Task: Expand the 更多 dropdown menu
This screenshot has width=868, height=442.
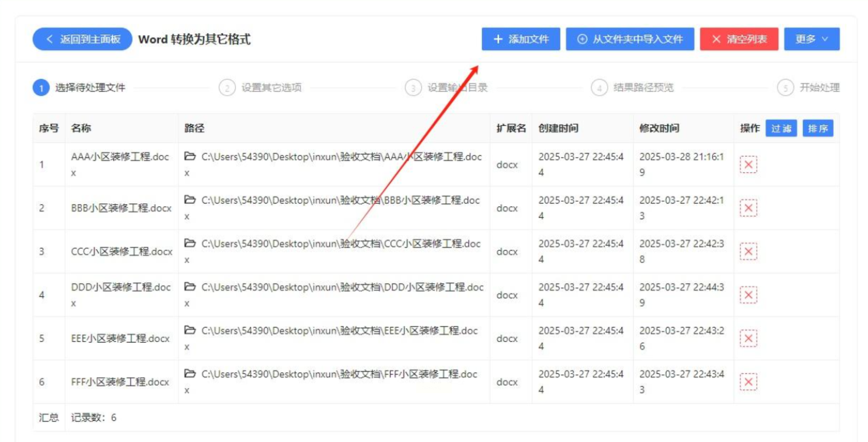Action: [x=811, y=39]
